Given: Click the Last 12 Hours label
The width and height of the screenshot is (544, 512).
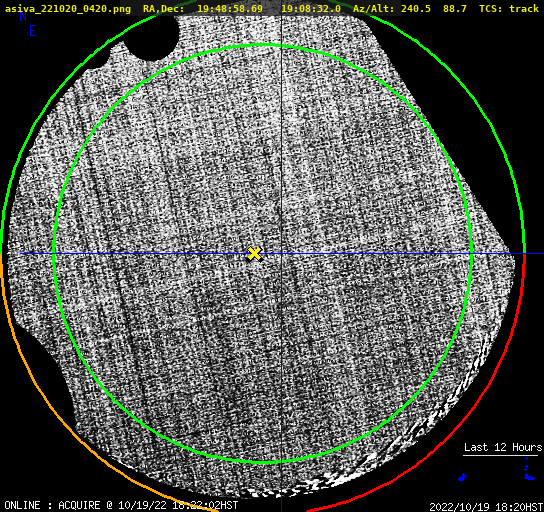Looking at the screenshot, I should 503,447.
